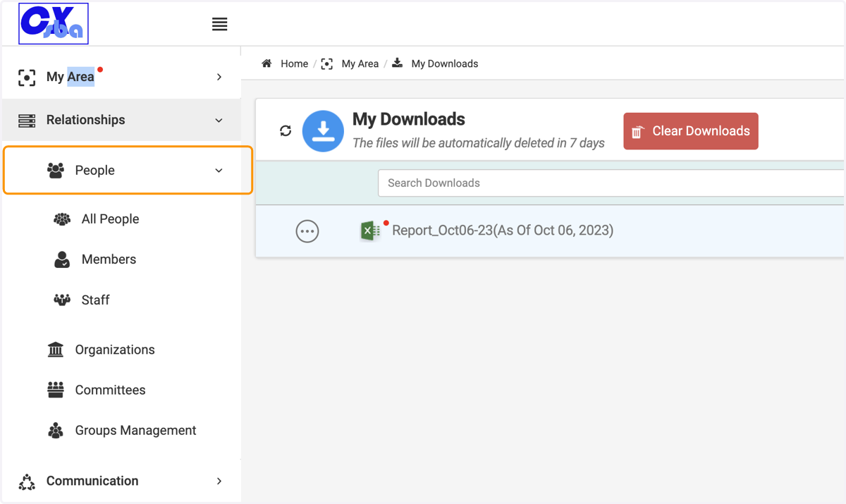Collapse the Relationships section chevron
This screenshot has width=846, height=504.
pyautogui.click(x=219, y=121)
